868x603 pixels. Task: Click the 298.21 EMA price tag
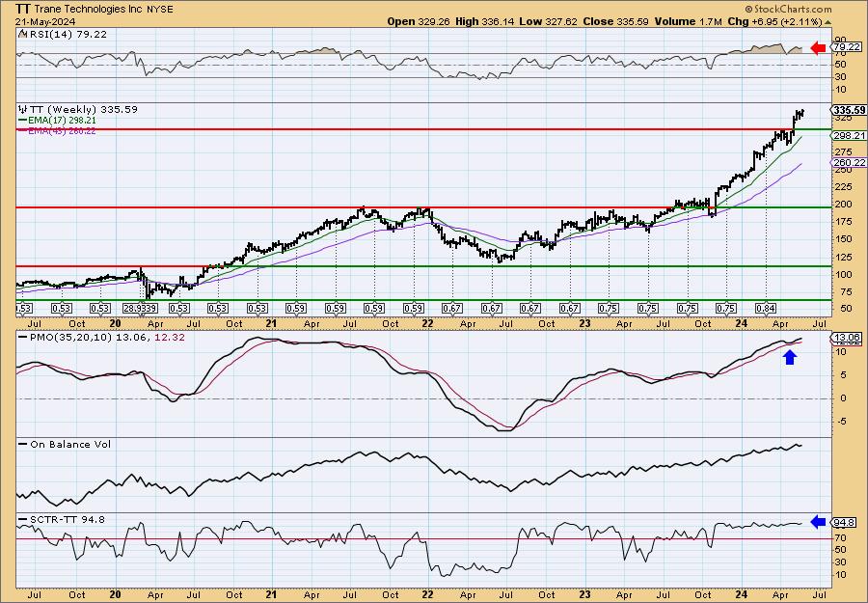(x=850, y=136)
